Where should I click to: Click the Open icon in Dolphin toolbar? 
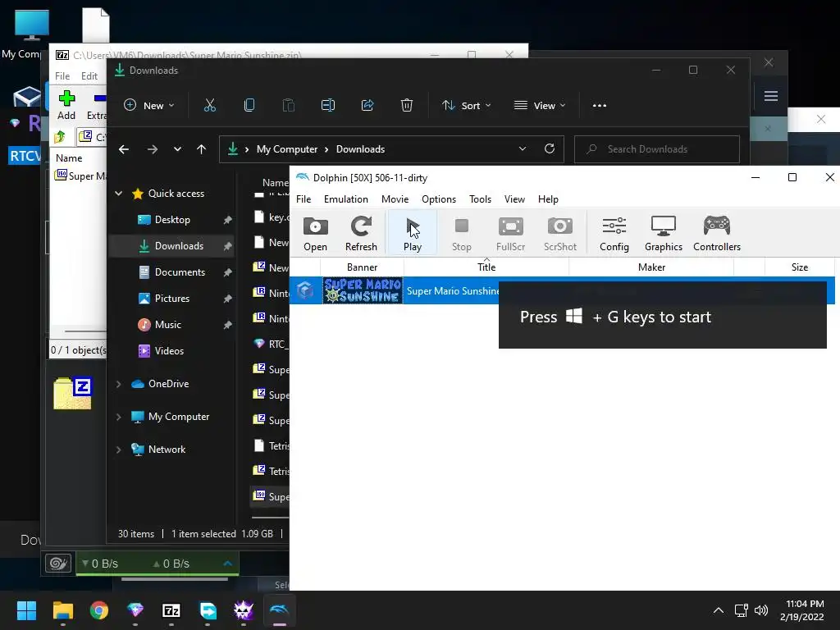[x=315, y=233]
